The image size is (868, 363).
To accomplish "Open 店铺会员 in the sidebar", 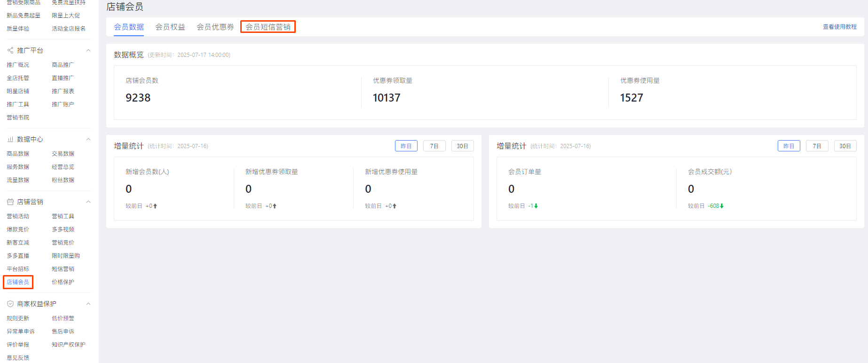I will tap(18, 282).
